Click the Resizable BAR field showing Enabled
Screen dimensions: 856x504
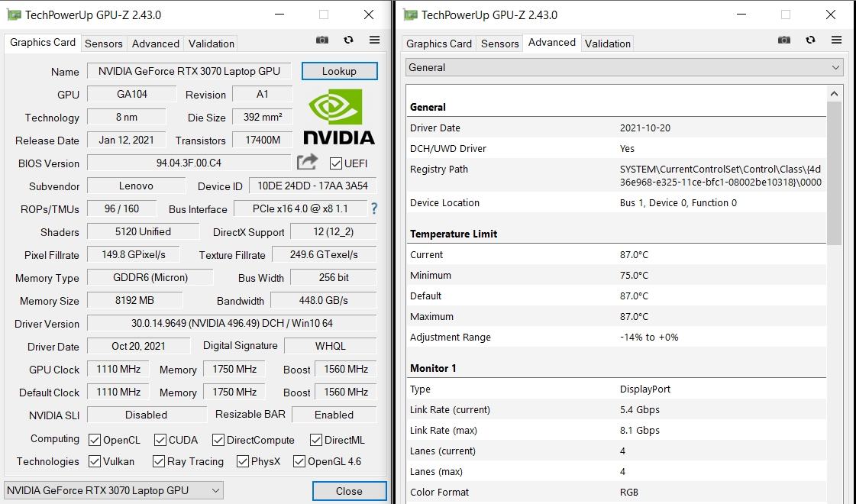(334, 415)
